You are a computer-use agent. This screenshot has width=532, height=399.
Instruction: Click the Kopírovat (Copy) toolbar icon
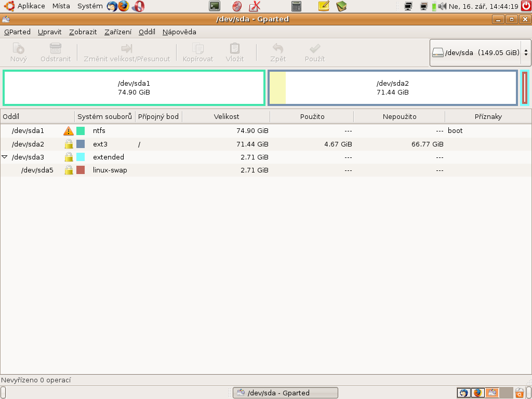pyautogui.click(x=198, y=49)
